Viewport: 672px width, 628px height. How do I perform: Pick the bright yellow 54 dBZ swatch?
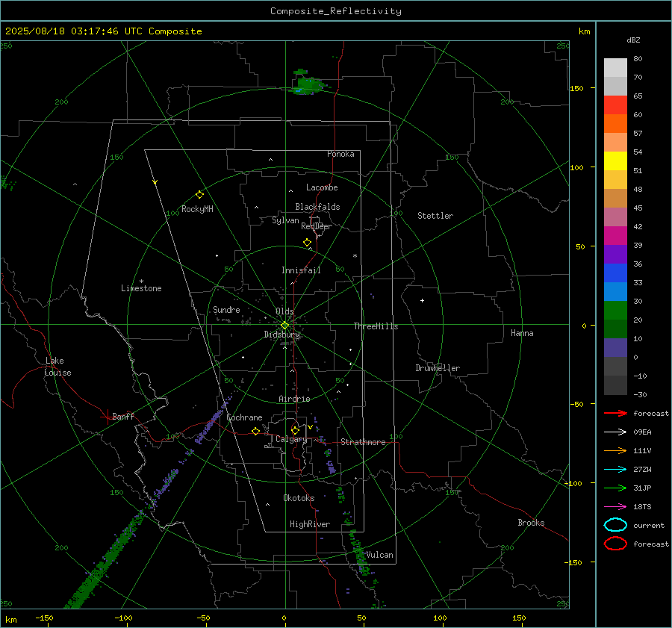tap(615, 161)
